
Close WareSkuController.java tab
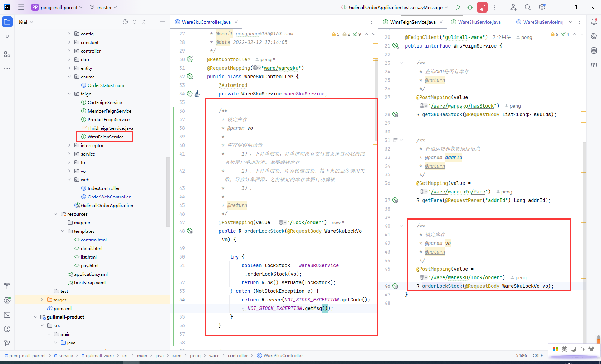click(236, 22)
